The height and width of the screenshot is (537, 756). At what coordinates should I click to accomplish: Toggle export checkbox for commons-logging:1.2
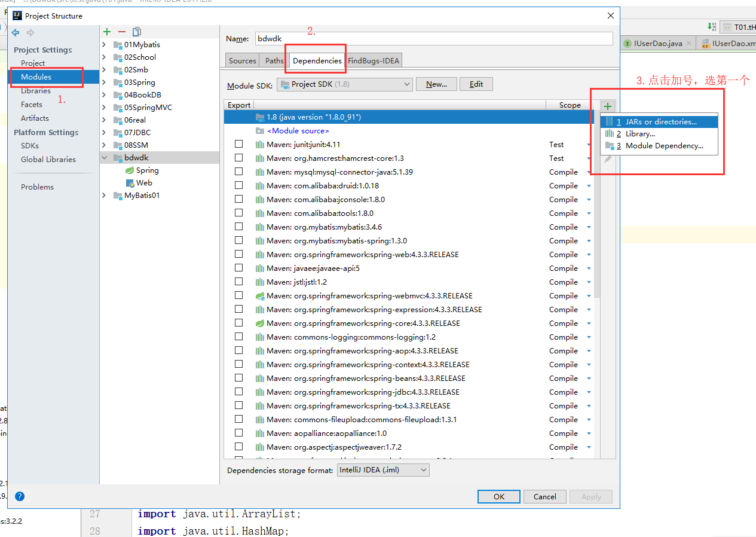(x=239, y=337)
